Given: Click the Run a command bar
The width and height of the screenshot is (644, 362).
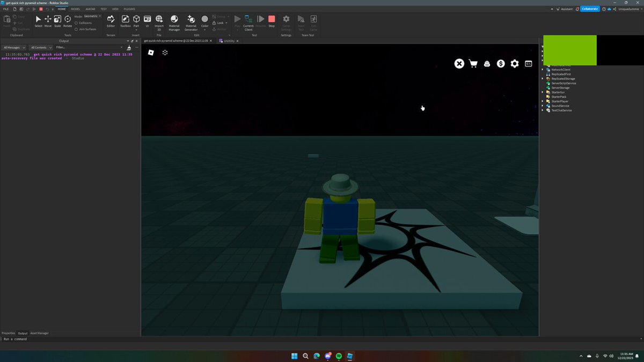Looking at the screenshot, I should pos(322,339).
